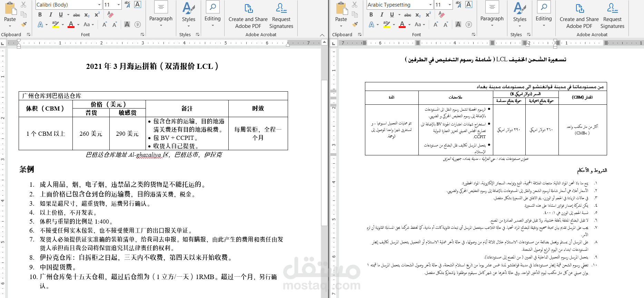The height and width of the screenshot is (298, 644).
Task: Open Font dialog launcher in left window
Action: pyautogui.click(x=142, y=35)
